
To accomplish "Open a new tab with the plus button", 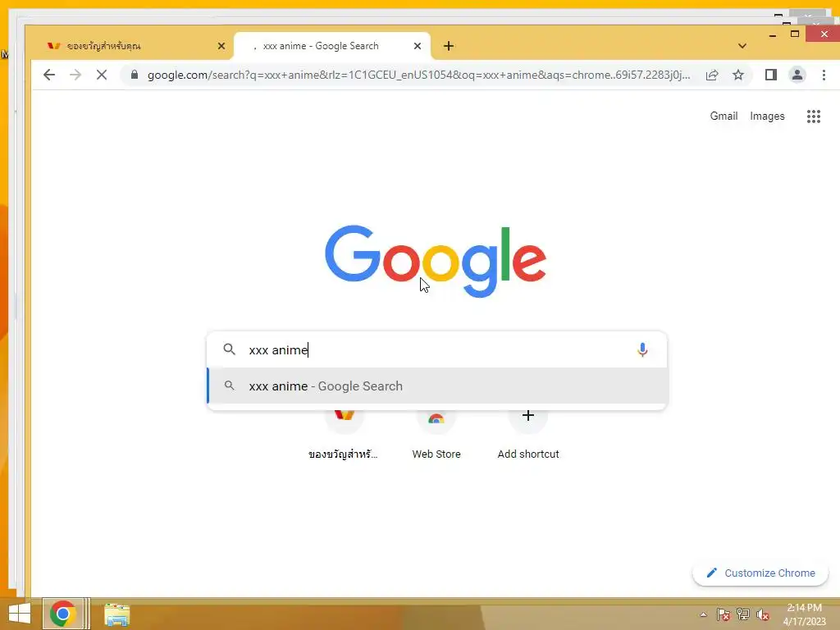I will [449, 46].
